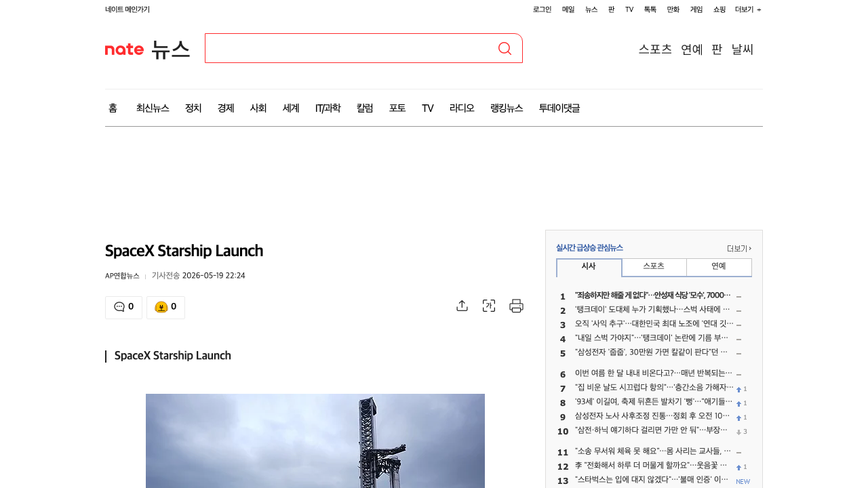Go to the 세계 section
Image resolution: width=868 pixels, height=488 pixels.
[x=291, y=108]
